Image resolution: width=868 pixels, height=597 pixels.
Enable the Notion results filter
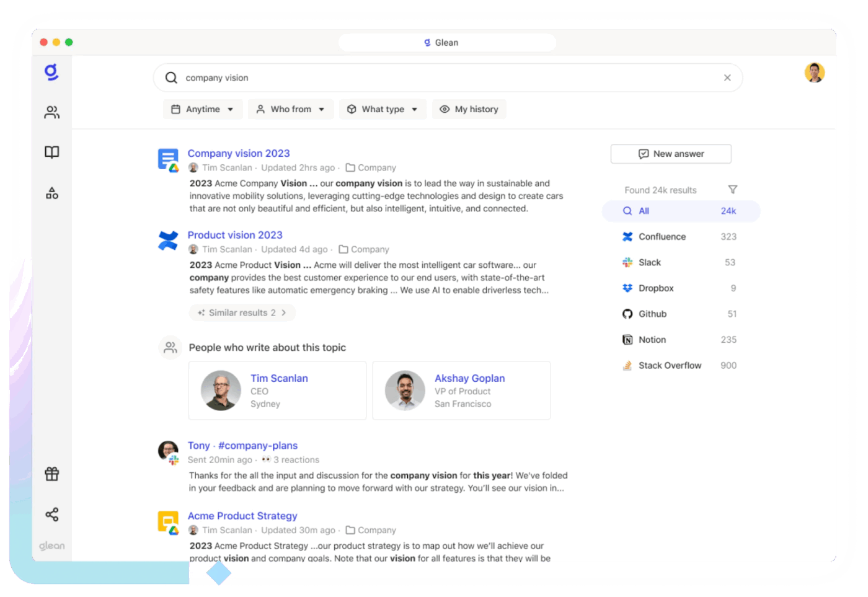652,340
